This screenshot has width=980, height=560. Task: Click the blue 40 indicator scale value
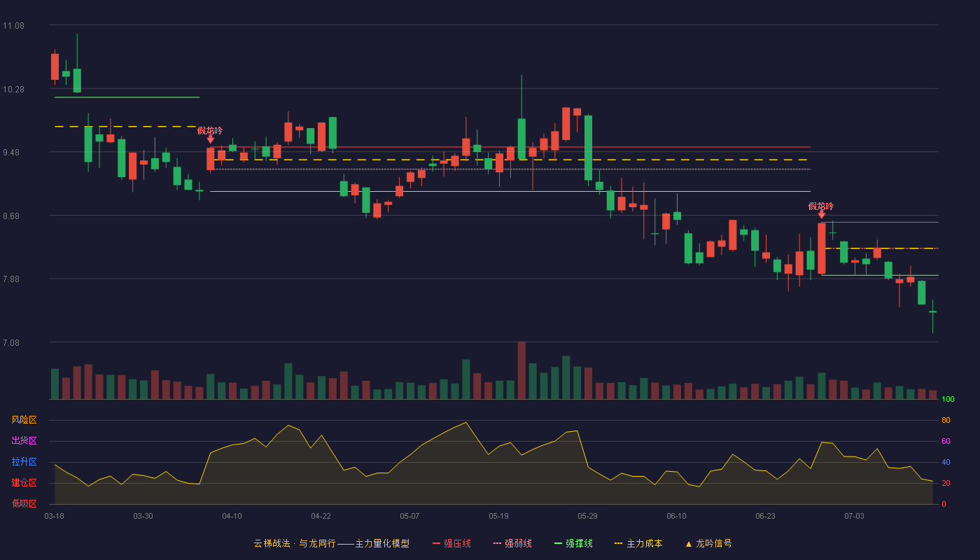coord(946,463)
